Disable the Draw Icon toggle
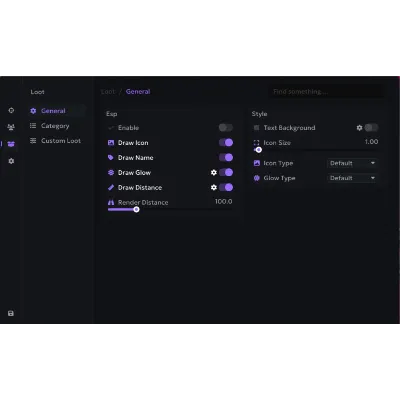The image size is (400, 400). click(226, 143)
